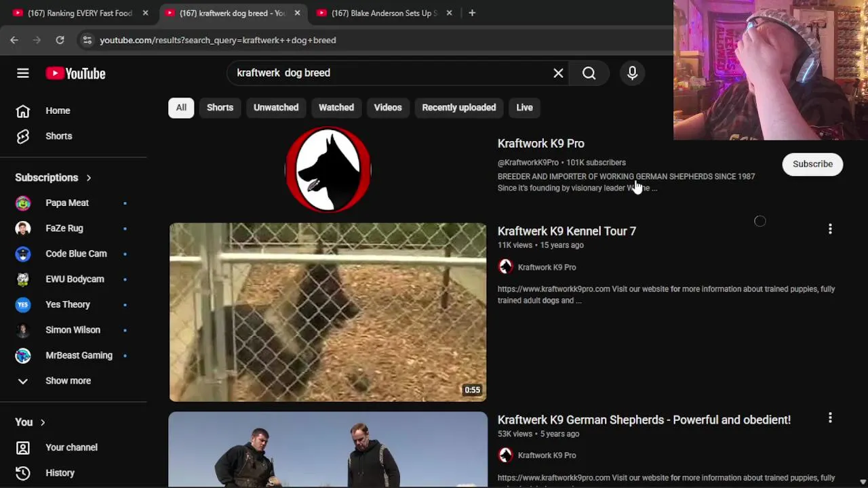Open Papa Meat channel avatar
Viewport: 868px width, 488px height.
click(23, 203)
